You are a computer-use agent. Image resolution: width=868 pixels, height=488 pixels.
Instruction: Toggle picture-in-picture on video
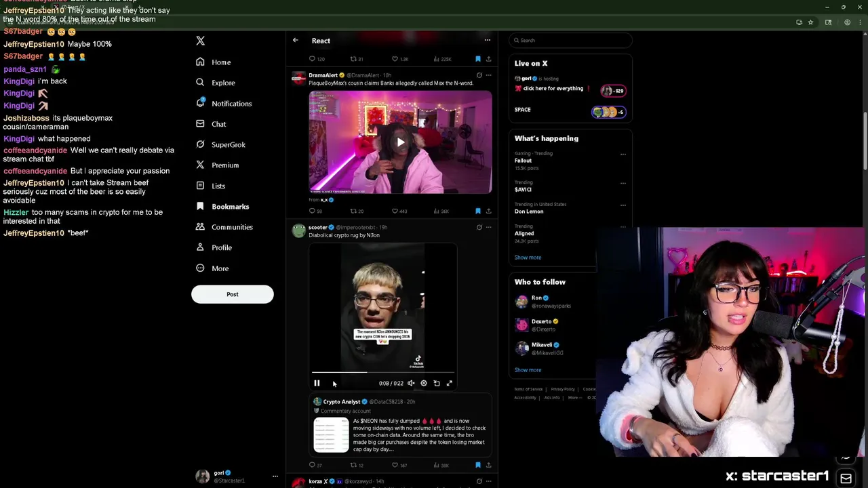[437, 384]
